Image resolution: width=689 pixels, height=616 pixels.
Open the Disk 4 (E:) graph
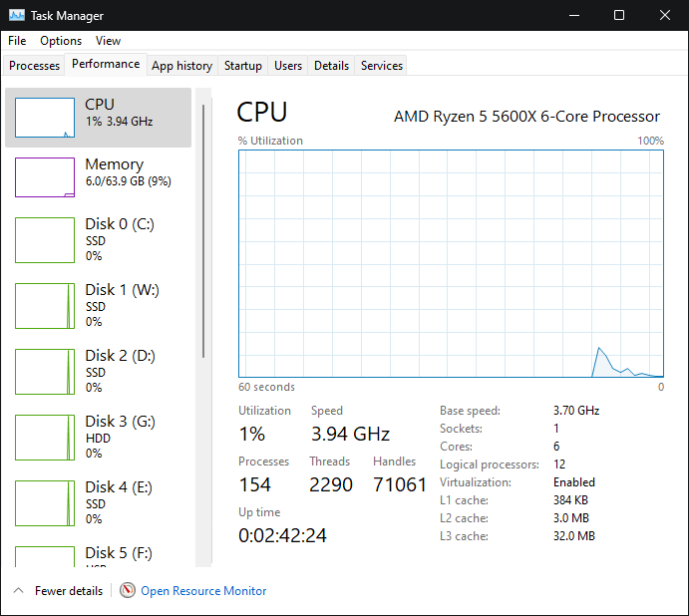[45, 503]
